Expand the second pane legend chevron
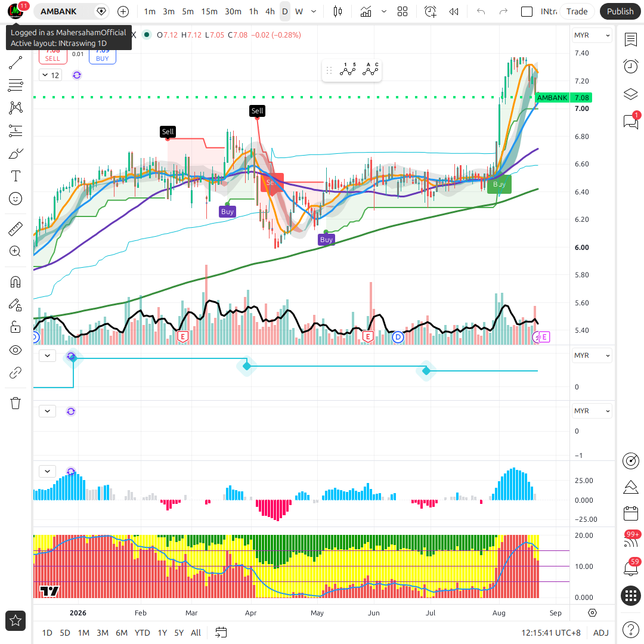Viewport: 644px width, 644px height. pyautogui.click(x=48, y=355)
